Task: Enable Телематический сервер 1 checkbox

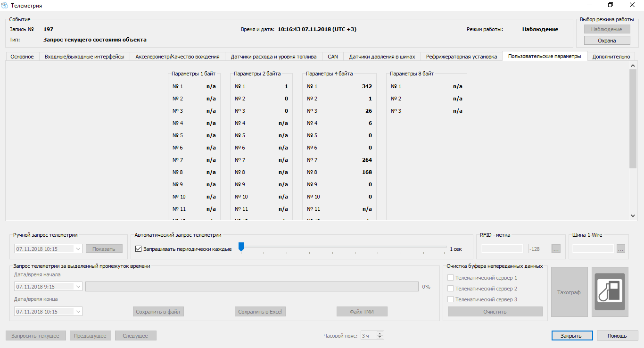Action: click(450, 278)
